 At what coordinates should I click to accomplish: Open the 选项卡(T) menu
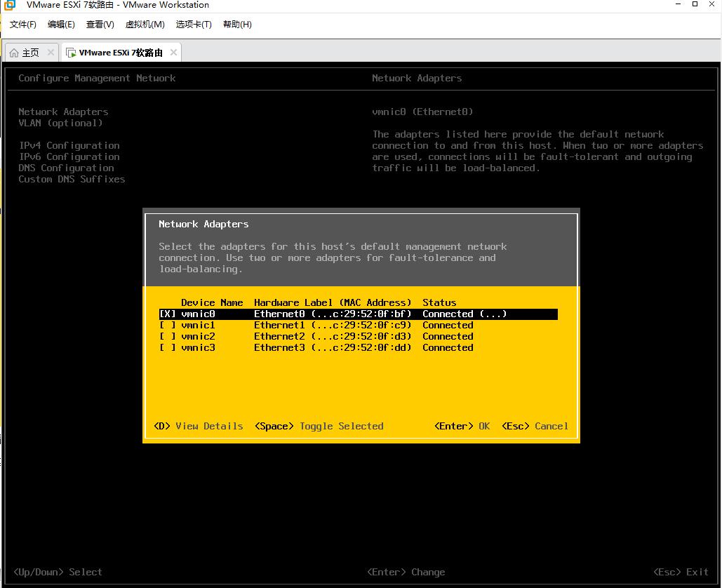tap(194, 25)
